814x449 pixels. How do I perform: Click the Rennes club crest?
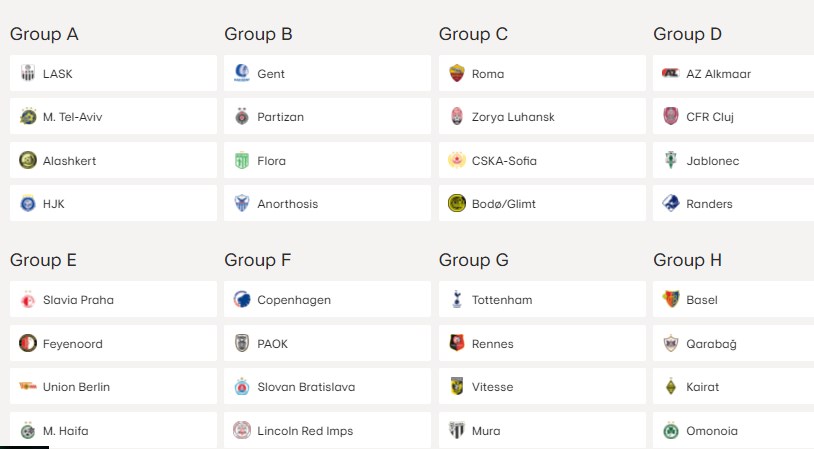[x=457, y=343]
